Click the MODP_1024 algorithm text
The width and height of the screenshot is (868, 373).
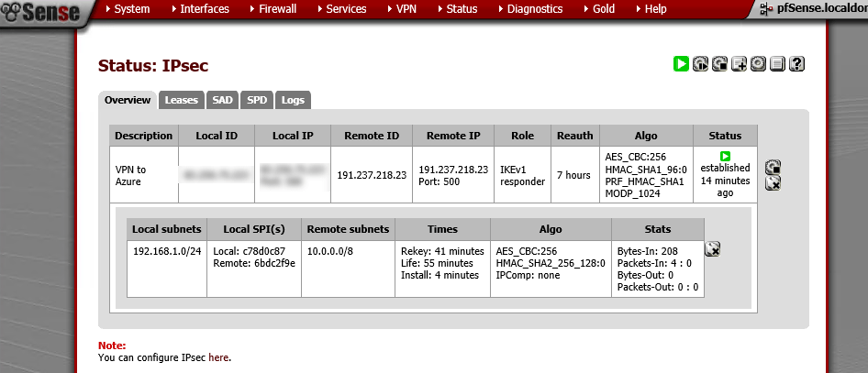633,194
